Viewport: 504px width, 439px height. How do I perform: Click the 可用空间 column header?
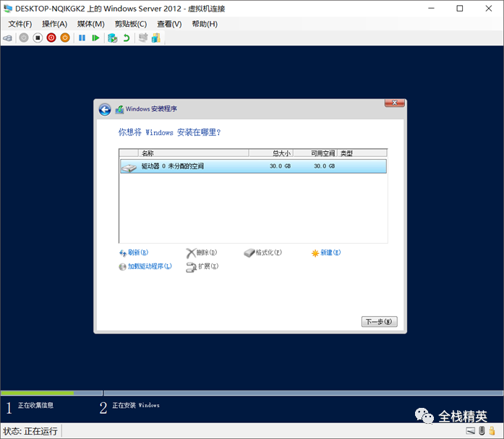[315, 153]
